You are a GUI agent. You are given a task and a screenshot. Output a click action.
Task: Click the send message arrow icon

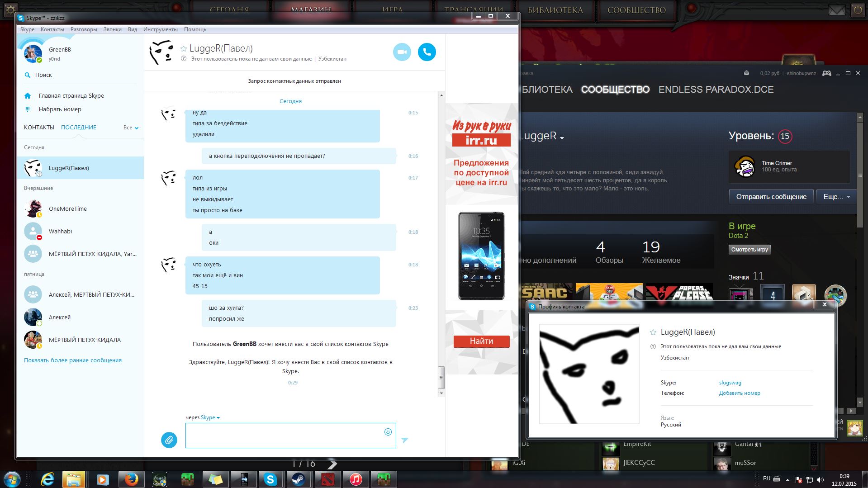tap(404, 440)
